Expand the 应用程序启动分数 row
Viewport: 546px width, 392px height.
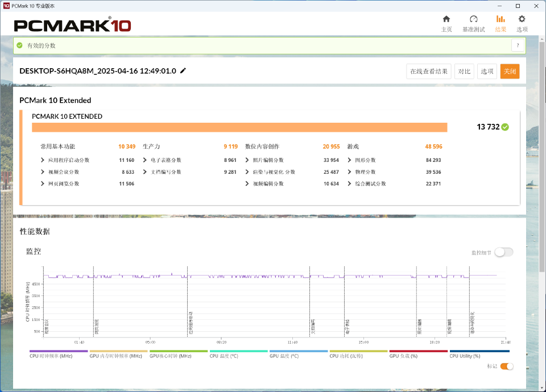pos(43,160)
